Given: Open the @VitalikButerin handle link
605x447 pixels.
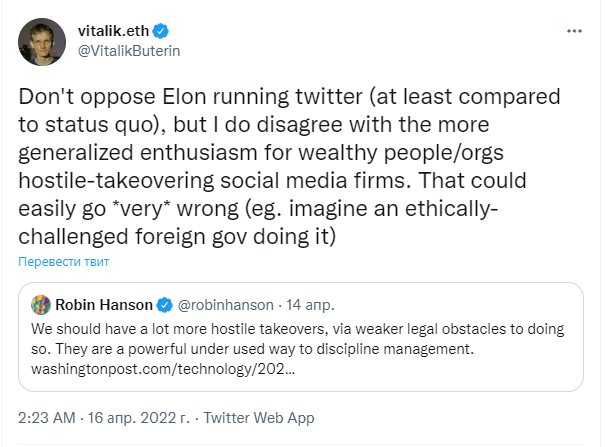Looking at the screenshot, I should (x=129, y=51).
